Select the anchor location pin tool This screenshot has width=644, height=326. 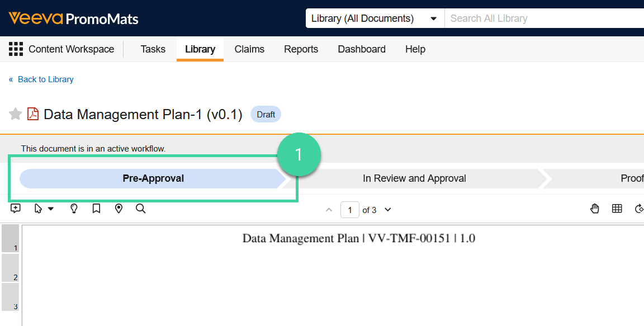click(118, 208)
